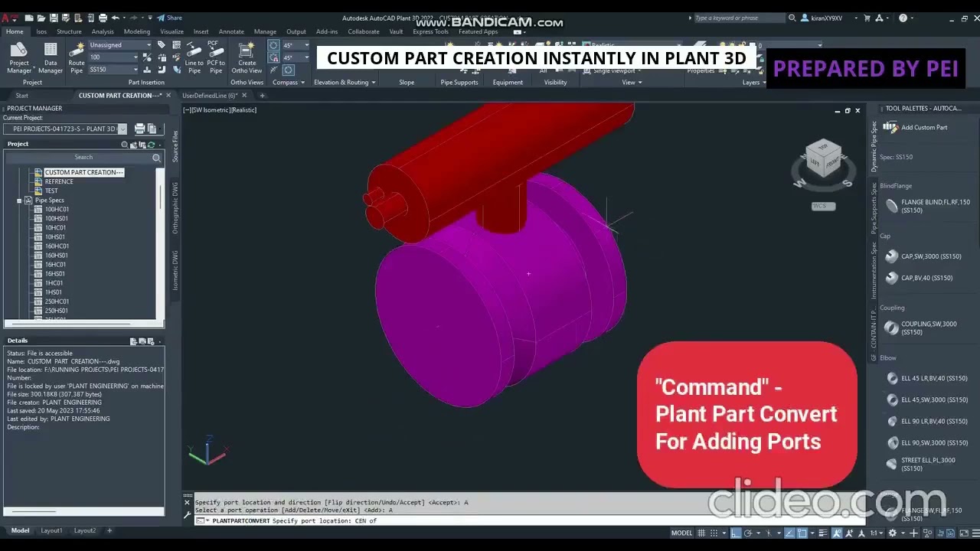Toggle polar tracking in status bar
The height and width of the screenshot is (551, 980).
(749, 533)
